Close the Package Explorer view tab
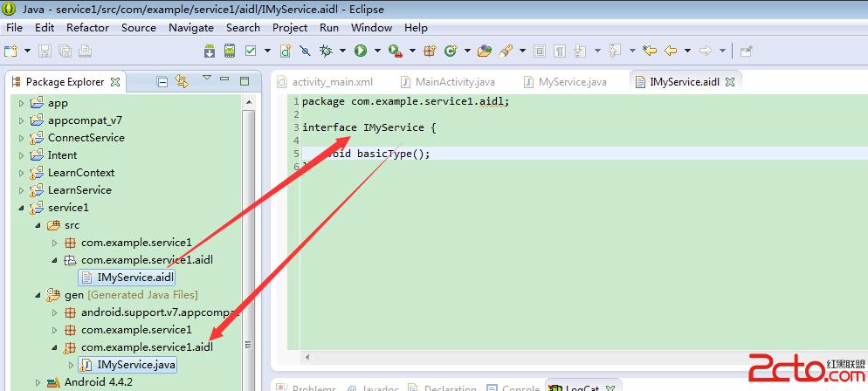868x391 pixels. [115, 82]
